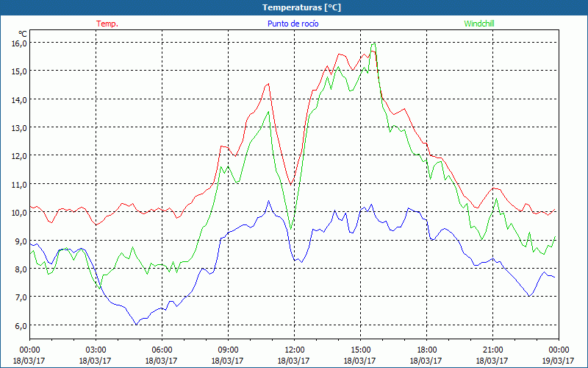
Task: Click the 19/03/17 date label
Action: coord(558,361)
